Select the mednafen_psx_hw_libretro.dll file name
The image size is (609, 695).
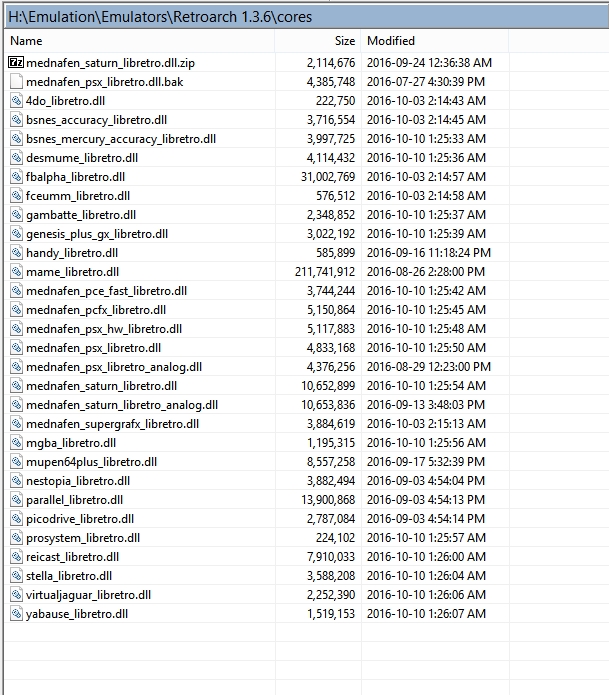104,329
